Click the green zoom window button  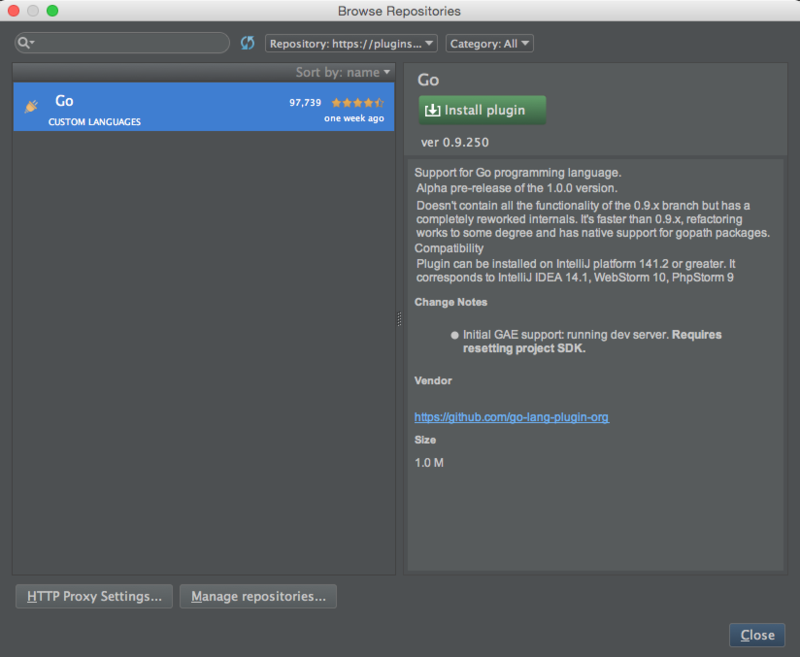(53, 11)
